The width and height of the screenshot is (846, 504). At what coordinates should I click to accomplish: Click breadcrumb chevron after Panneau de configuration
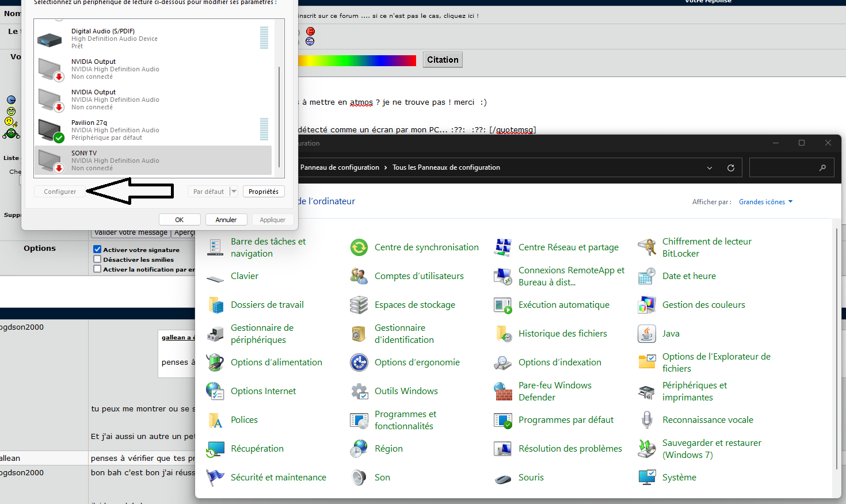386,168
